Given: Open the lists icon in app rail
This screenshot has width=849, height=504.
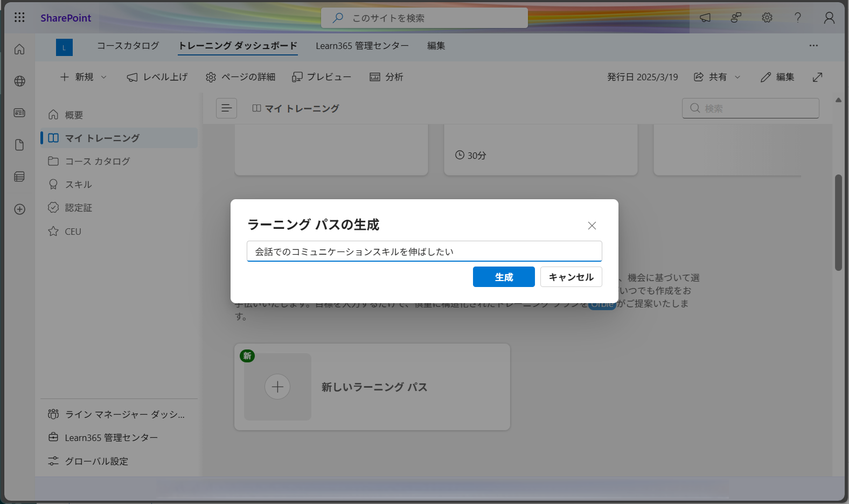Looking at the screenshot, I should (x=19, y=177).
